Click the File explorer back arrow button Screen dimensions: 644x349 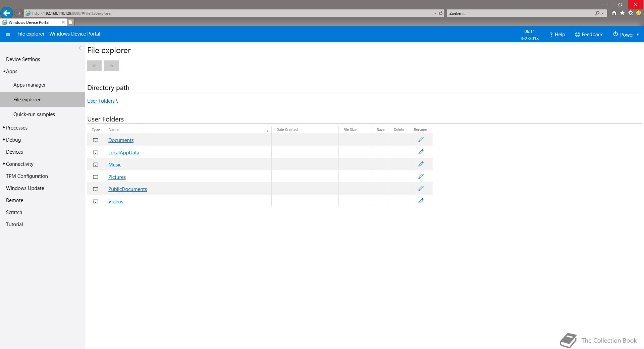[x=94, y=66]
